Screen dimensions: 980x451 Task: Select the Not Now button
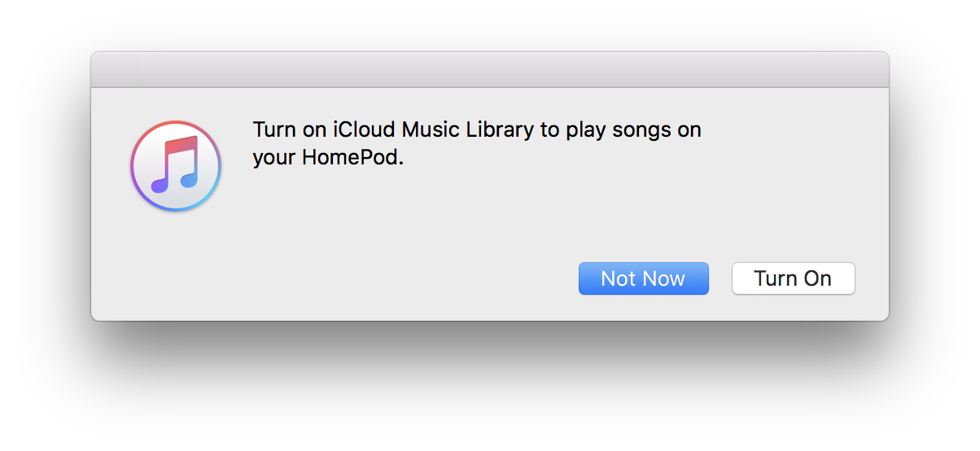[643, 278]
